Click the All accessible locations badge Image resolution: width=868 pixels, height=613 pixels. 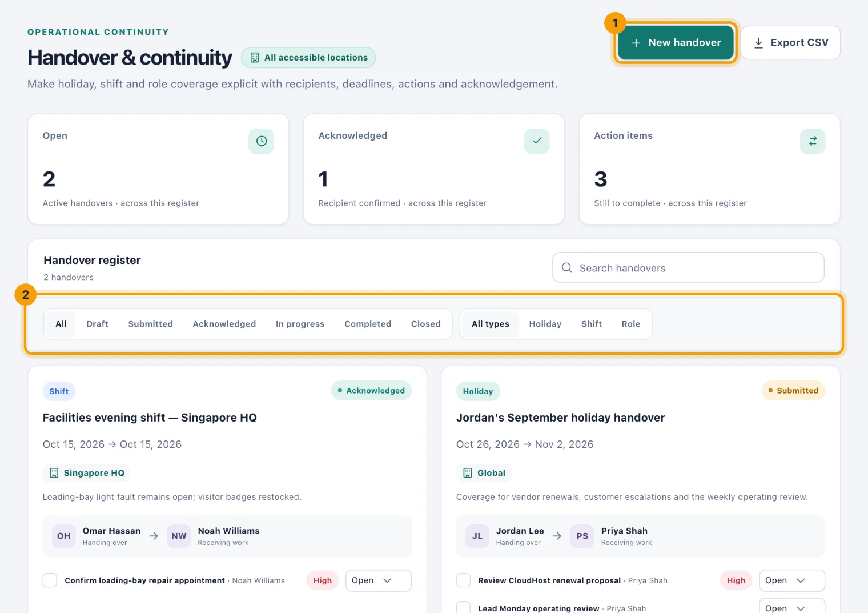pyautogui.click(x=308, y=58)
